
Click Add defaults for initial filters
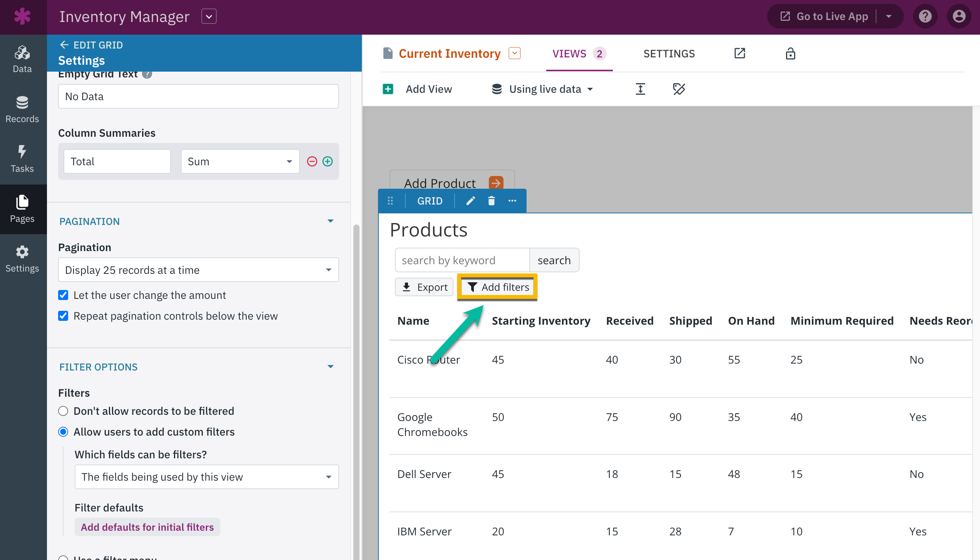[x=147, y=527]
